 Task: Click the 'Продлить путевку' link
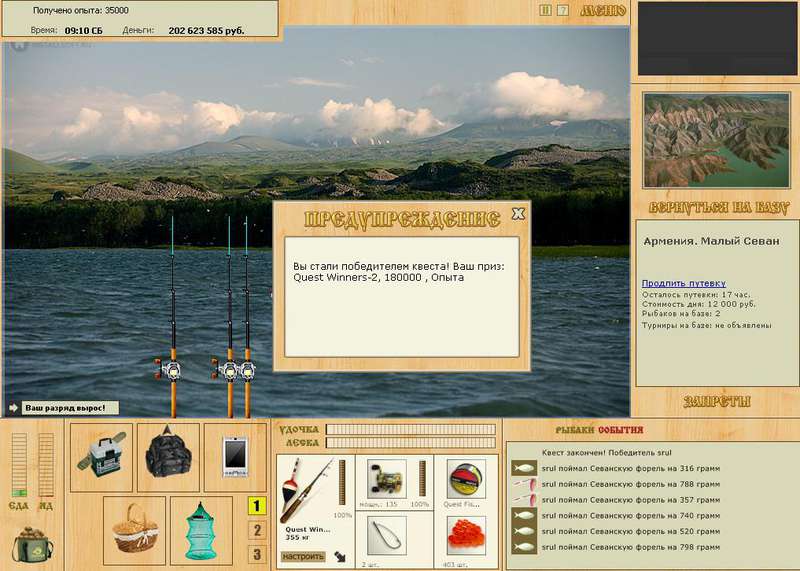[x=684, y=283]
